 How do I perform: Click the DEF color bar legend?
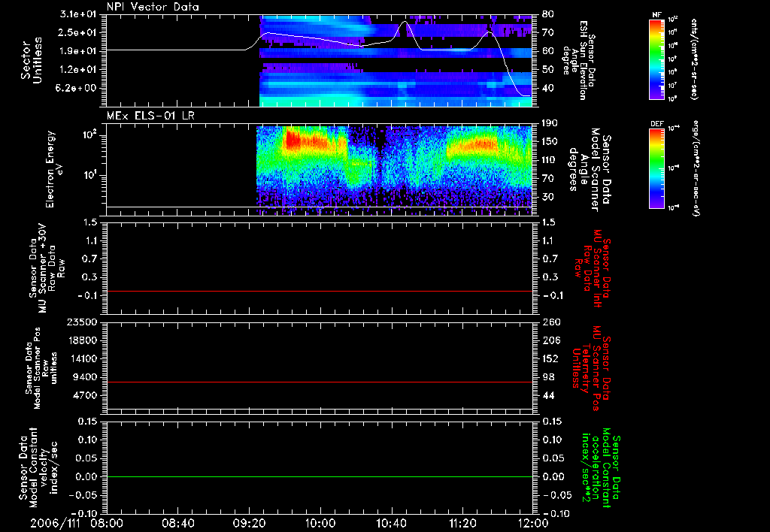pyautogui.click(x=656, y=168)
